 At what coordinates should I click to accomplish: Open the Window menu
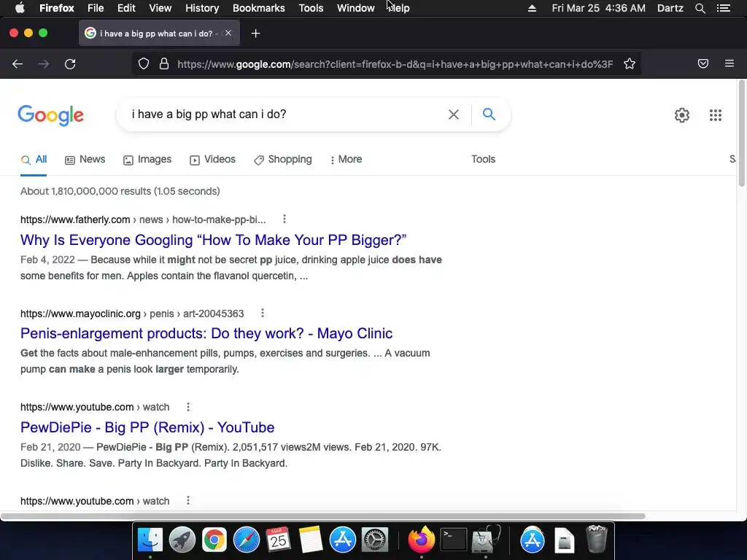[x=355, y=8]
